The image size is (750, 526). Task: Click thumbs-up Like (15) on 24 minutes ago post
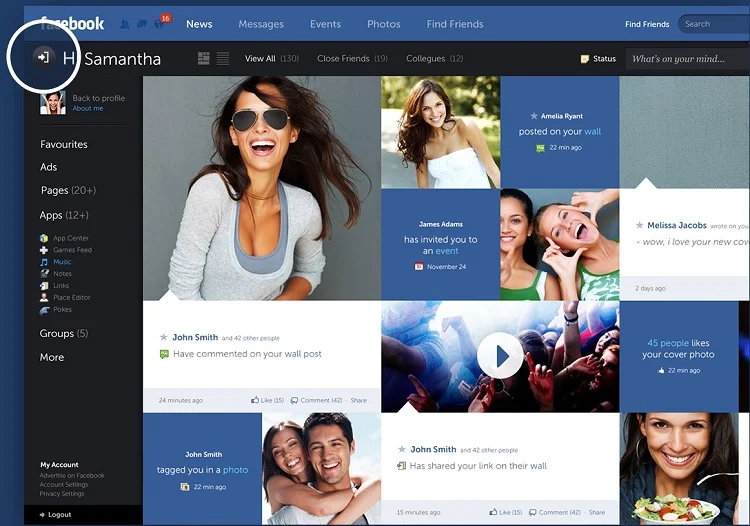(255, 400)
